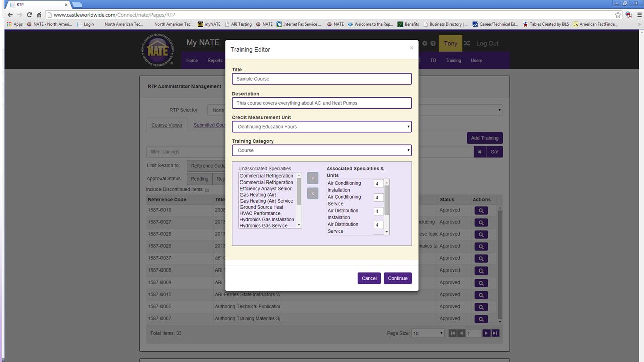644x362 pixels.
Task: Click the NATE logo
Action: (157, 50)
